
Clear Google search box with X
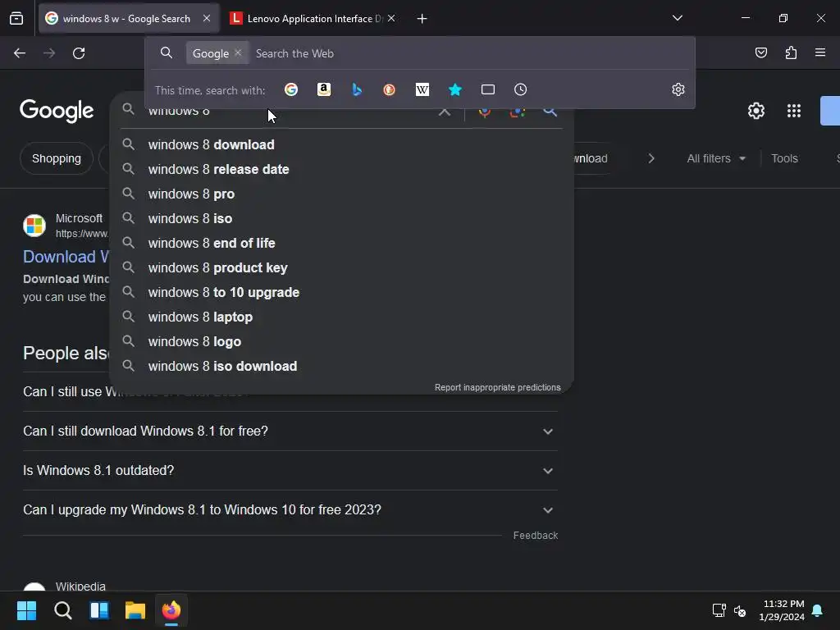click(445, 111)
